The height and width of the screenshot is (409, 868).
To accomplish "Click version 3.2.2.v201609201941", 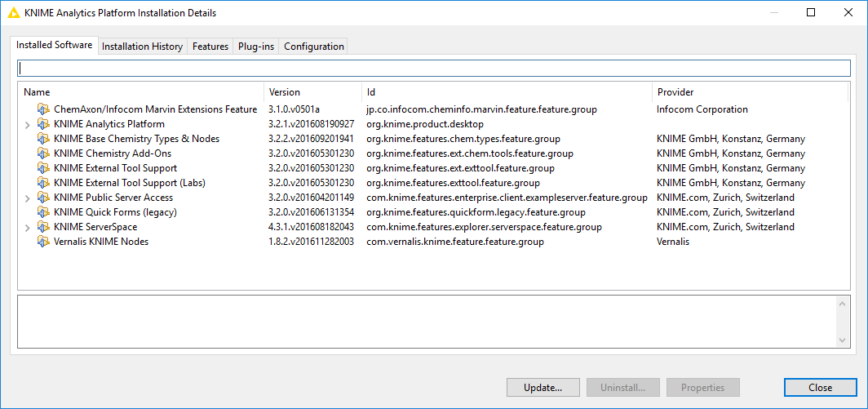I will click(x=311, y=139).
